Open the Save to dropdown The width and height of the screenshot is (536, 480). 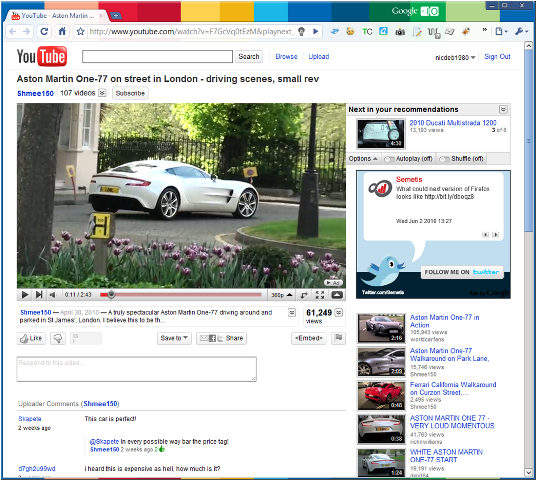(x=174, y=338)
